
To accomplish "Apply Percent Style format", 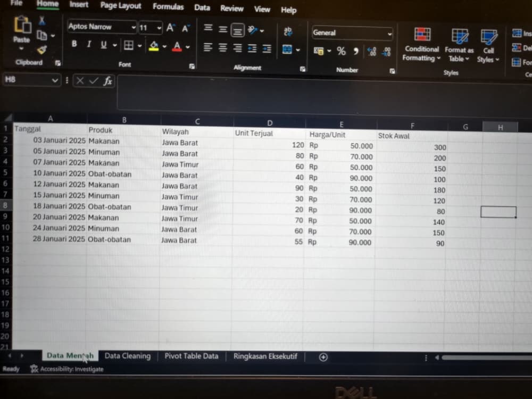I will pyautogui.click(x=342, y=51).
